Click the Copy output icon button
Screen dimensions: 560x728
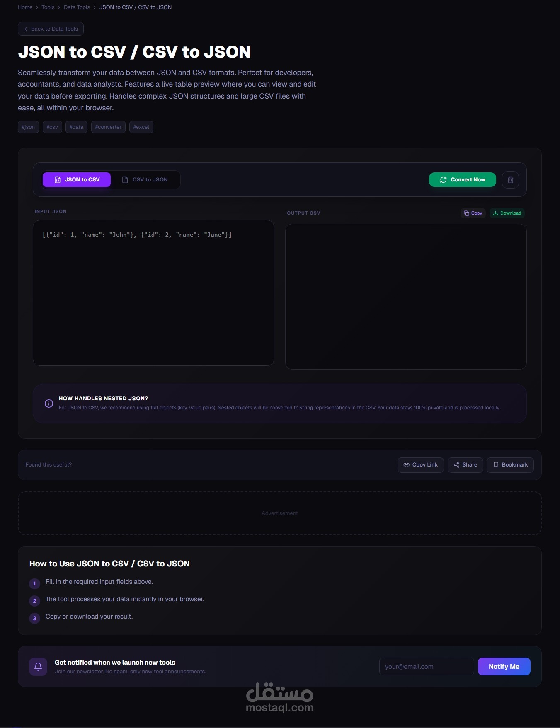pyautogui.click(x=473, y=213)
